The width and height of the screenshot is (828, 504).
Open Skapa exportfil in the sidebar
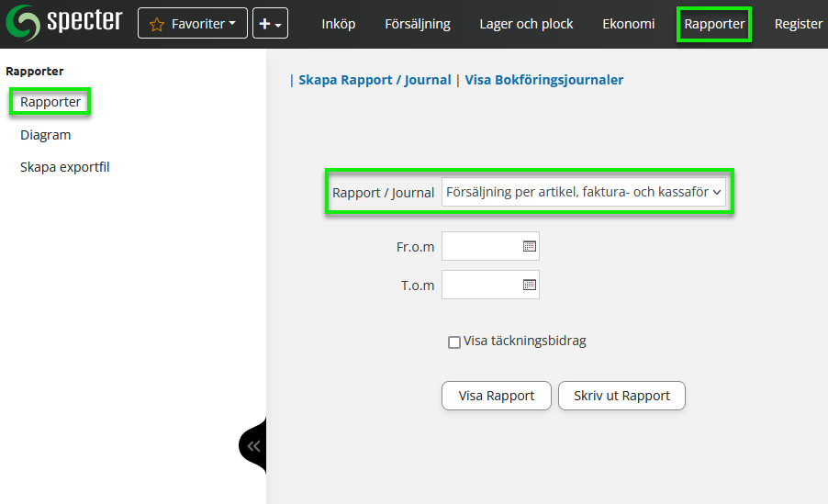tap(65, 167)
